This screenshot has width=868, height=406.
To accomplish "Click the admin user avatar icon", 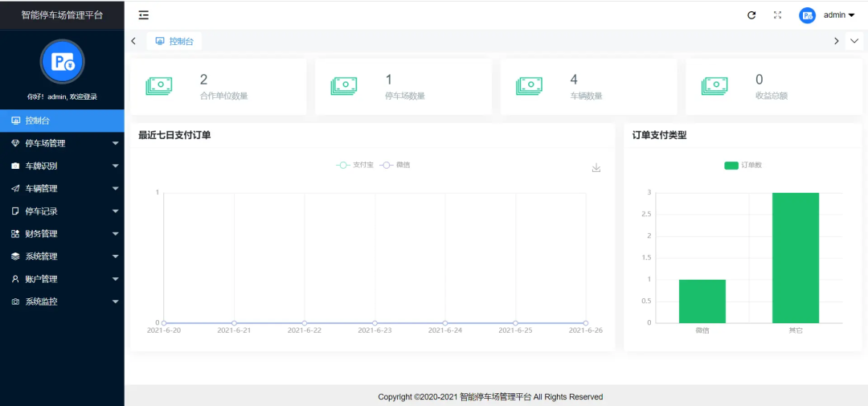I will click(807, 15).
